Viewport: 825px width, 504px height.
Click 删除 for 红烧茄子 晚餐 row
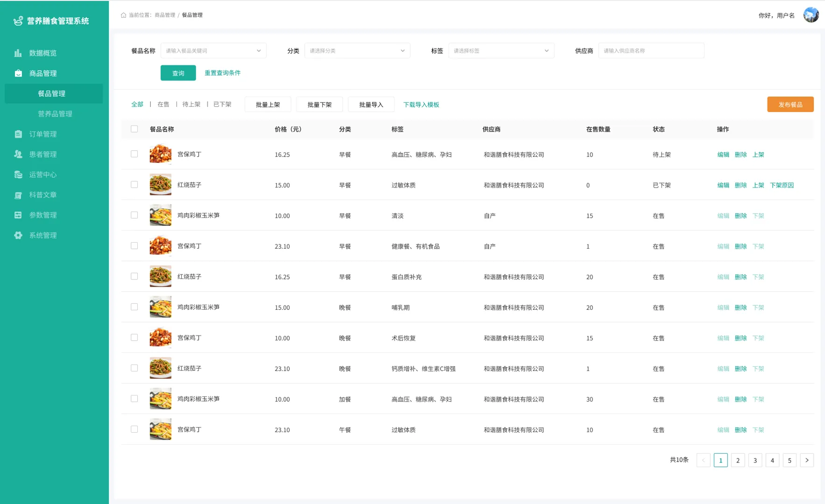[741, 369]
